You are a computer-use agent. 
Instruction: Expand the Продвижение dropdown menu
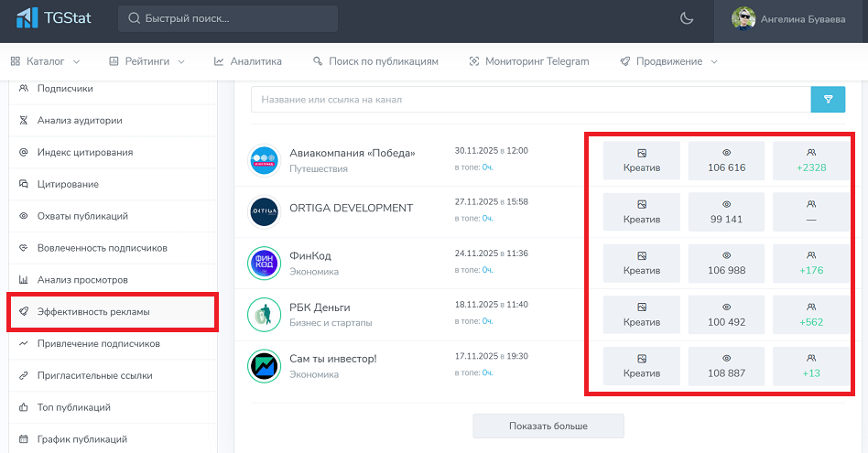click(668, 61)
